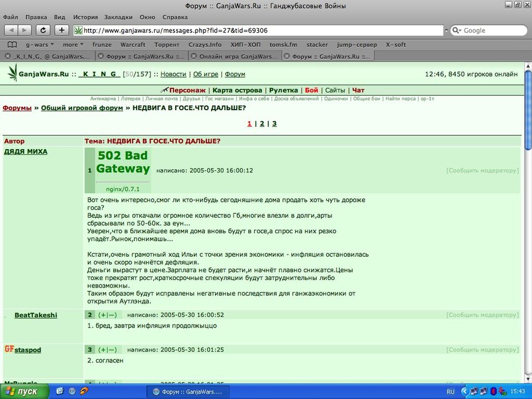Open the Окно menu
The image size is (532, 399).
[x=147, y=17]
